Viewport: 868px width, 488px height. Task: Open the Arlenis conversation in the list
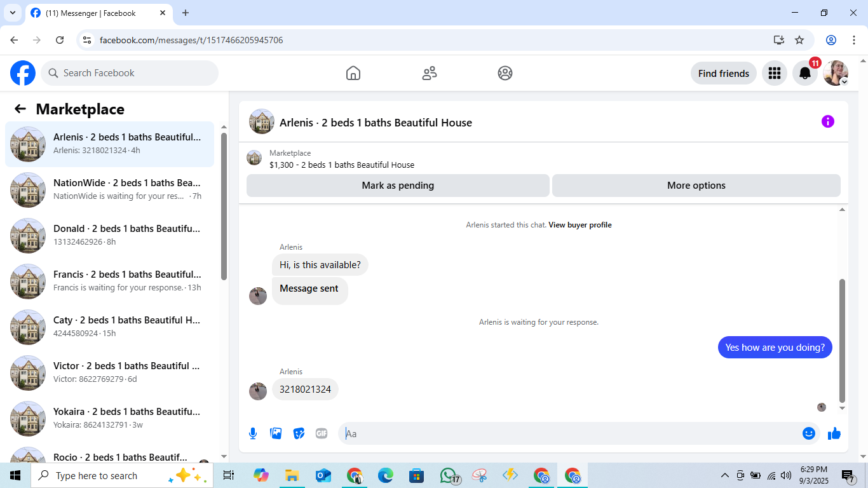pos(109,144)
